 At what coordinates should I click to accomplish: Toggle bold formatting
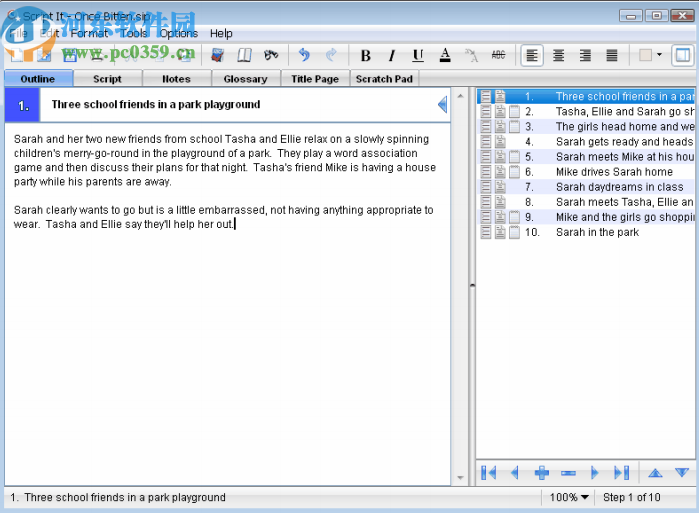tap(366, 55)
